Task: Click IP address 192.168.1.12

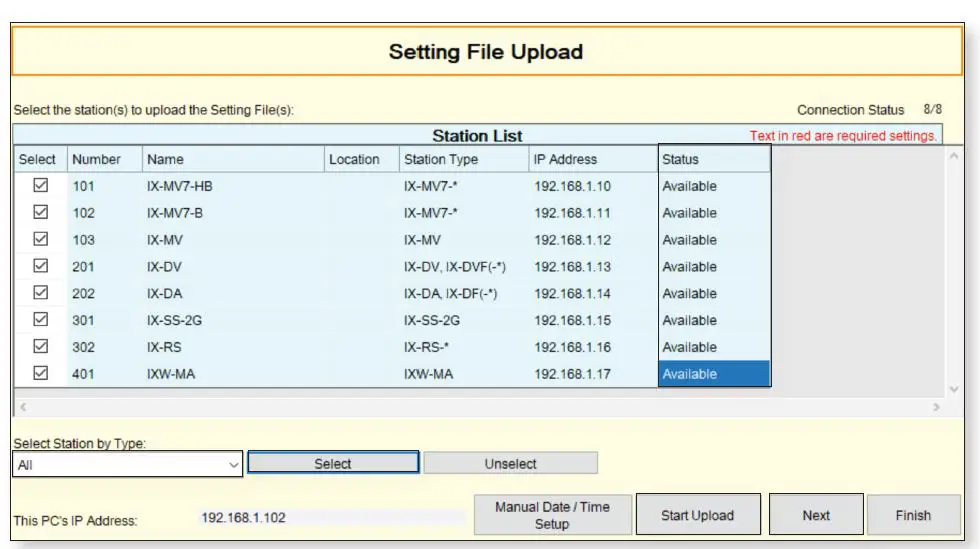Action: coord(572,240)
